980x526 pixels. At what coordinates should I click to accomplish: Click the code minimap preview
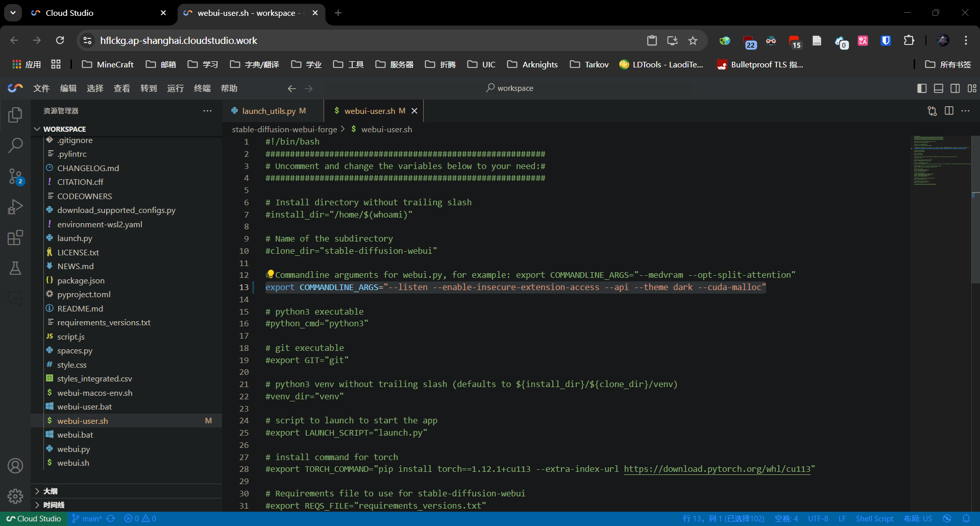[x=941, y=161]
